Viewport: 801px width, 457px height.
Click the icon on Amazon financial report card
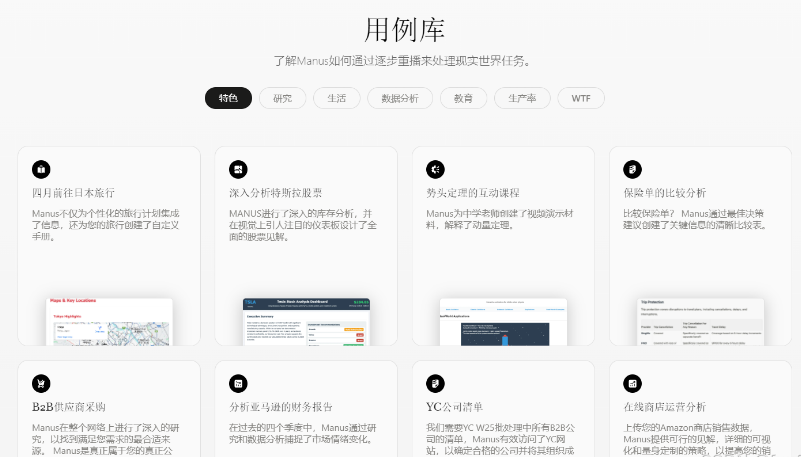pos(238,383)
